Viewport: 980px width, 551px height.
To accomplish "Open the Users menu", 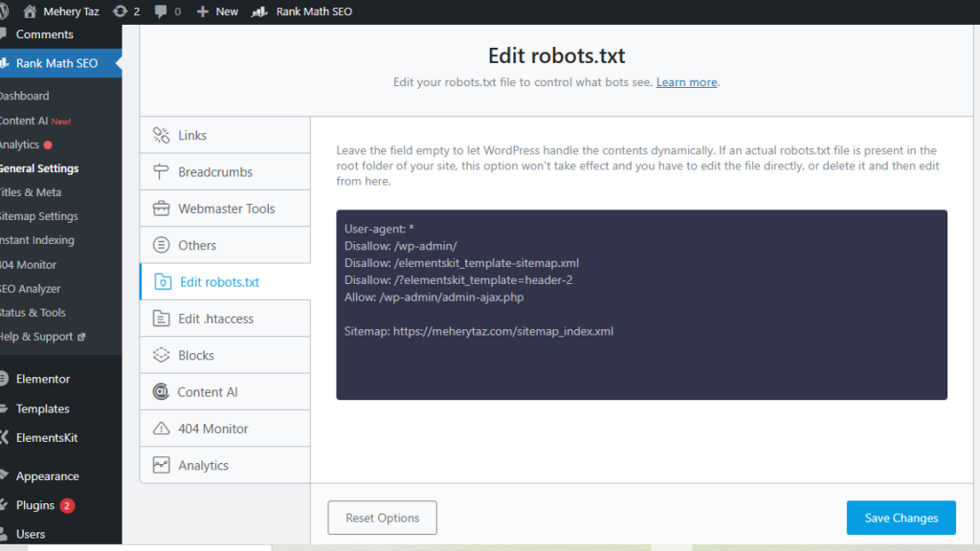I will 31,534.
